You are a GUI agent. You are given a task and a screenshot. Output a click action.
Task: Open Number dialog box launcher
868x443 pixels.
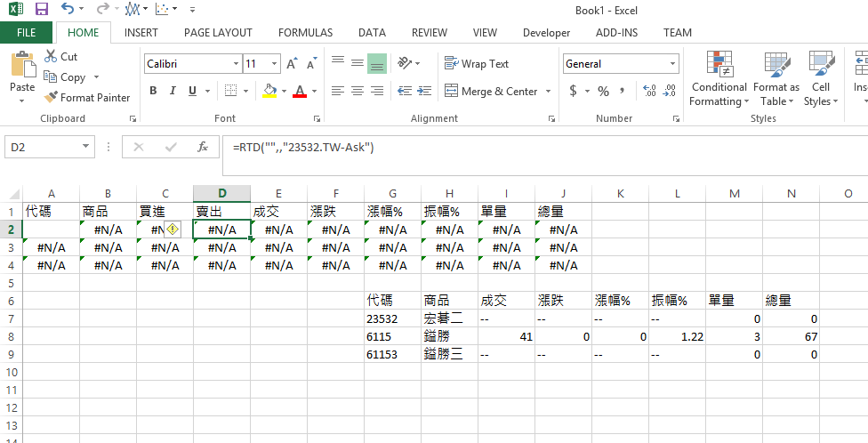(x=676, y=118)
